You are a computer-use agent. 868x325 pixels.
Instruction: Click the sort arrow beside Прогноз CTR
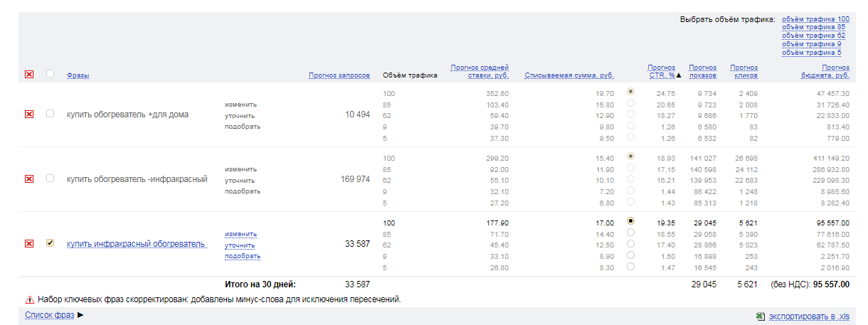coord(679,75)
